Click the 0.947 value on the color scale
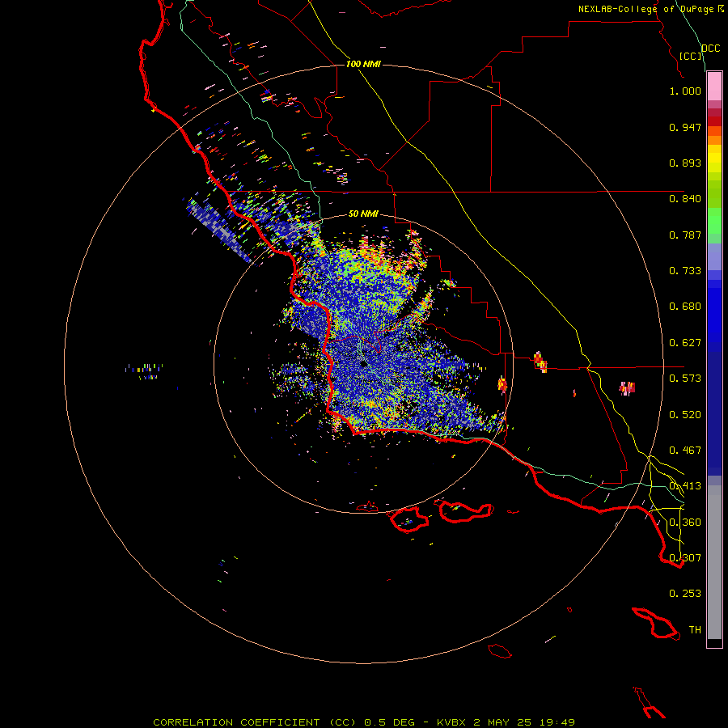The width and height of the screenshot is (728, 728). click(x=685, y=127)
